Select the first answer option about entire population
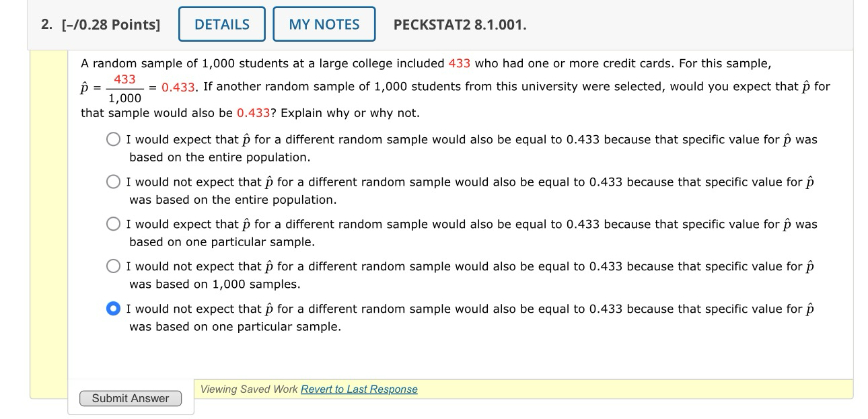This screenshot has width=868, height=419. [x=112, y=139]
